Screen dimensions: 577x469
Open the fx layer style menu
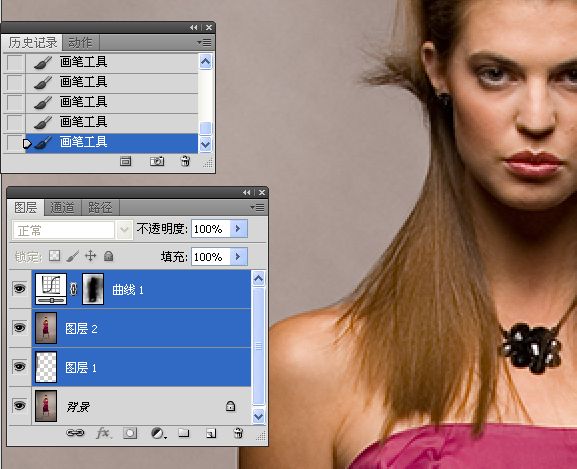pos(103,433)
